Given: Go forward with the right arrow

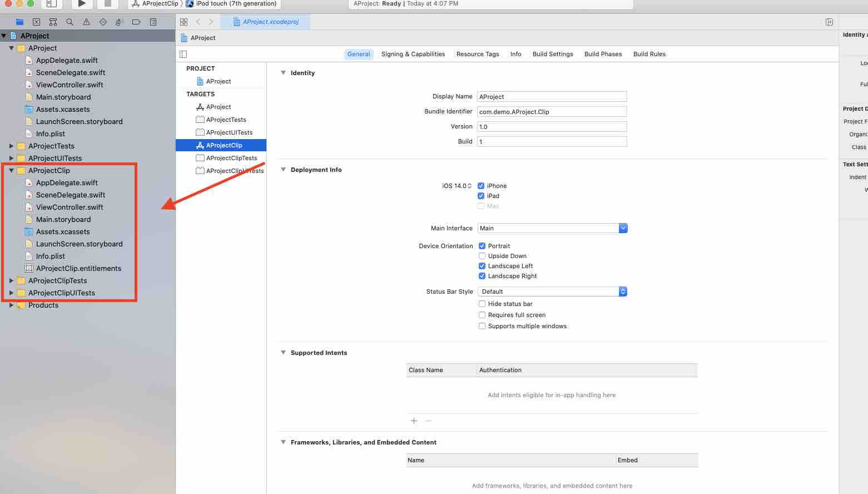Looking at the screenshot, I should click(211, 22).
